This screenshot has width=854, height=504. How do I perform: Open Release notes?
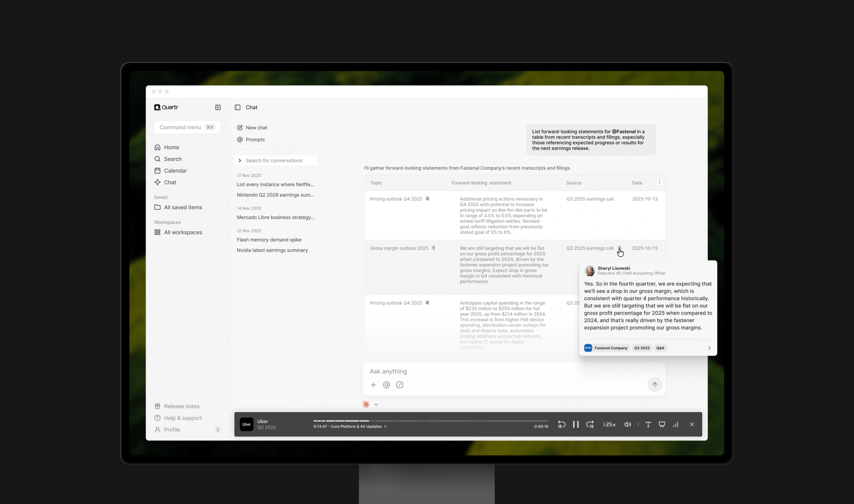pyautogui.click(x=176, y=406)
